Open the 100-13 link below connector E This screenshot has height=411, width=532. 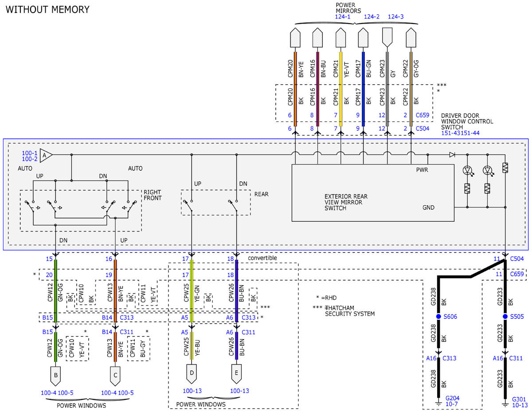pos(240,391)
